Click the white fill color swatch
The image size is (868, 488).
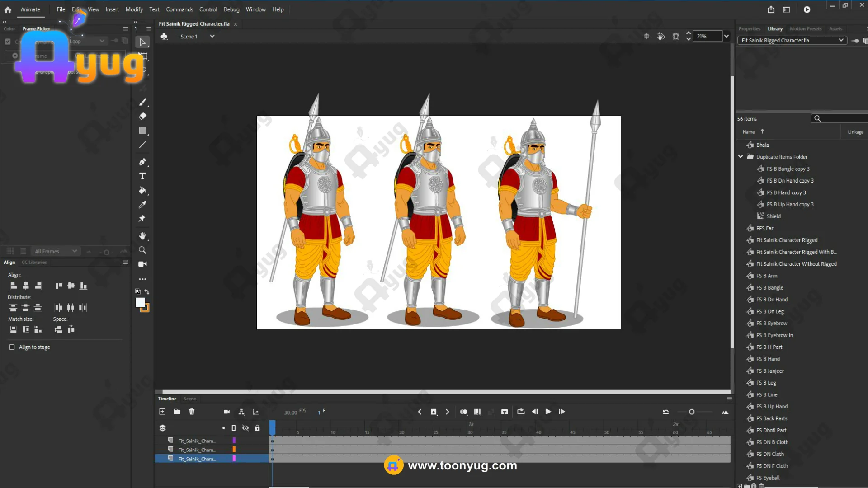pyautogui.click(x=140, y=303)
